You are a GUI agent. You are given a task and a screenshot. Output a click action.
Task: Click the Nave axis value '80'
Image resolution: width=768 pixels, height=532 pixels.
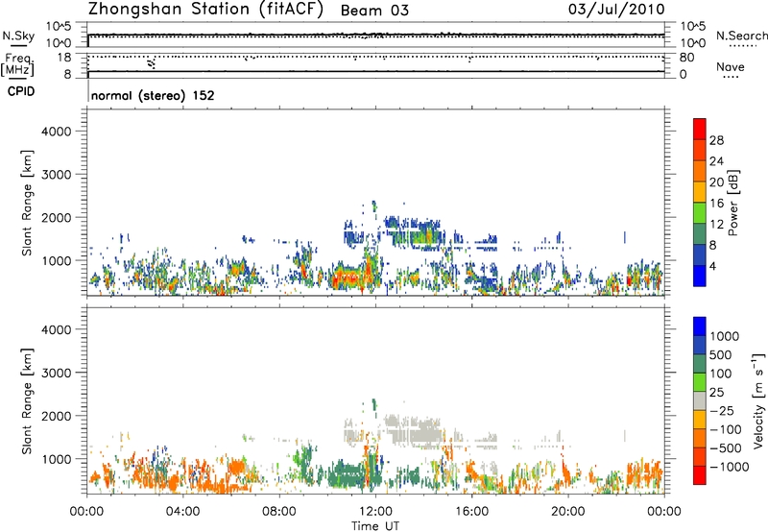(x=686, y=58)
